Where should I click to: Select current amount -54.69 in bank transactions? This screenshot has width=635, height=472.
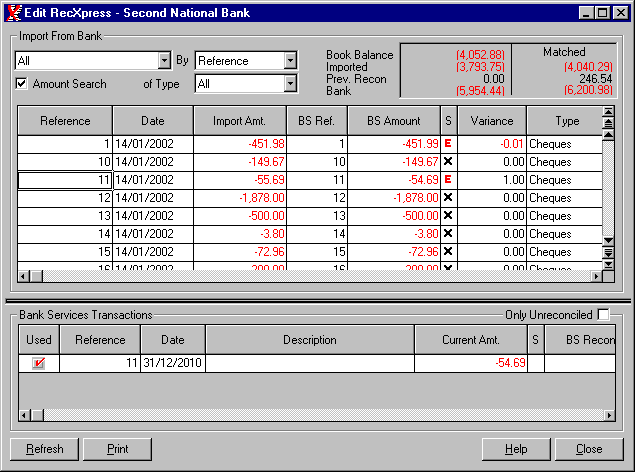[x=471, y=363]
